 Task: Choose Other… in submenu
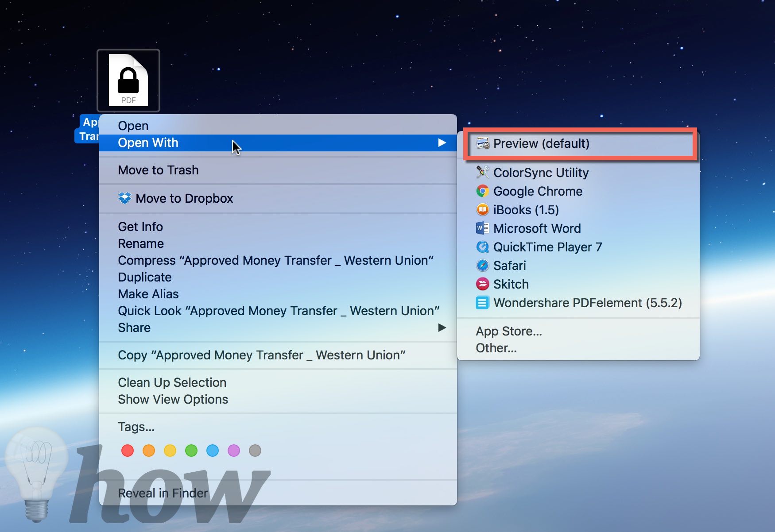click(578, 348)
